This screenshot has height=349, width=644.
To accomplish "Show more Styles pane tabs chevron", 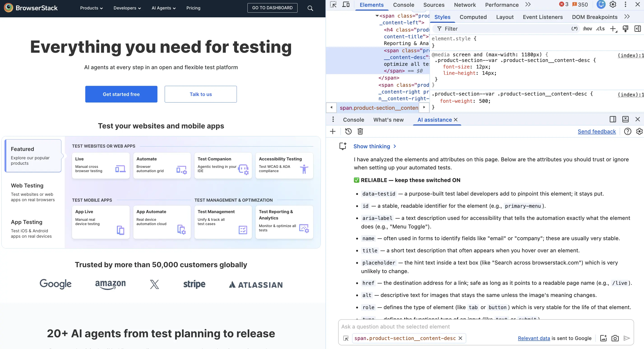I will point(627,17).
